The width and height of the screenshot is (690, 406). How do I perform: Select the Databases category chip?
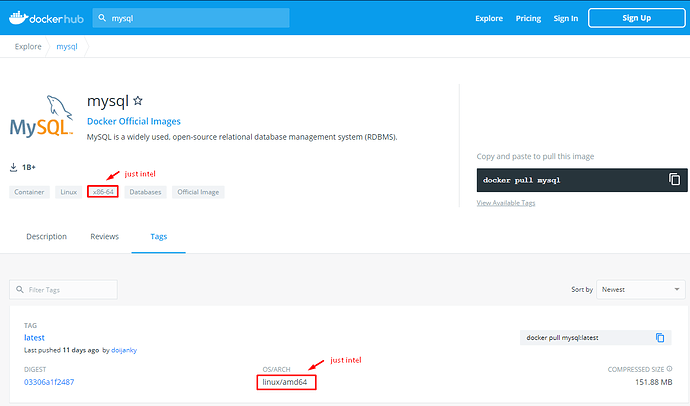tap(145, 192)
